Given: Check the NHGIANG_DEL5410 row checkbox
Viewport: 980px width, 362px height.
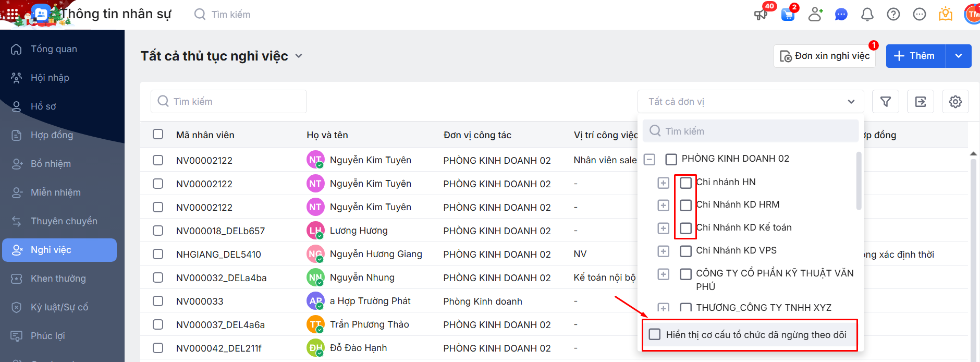Looking at the screenshot, I should [158, 254].
